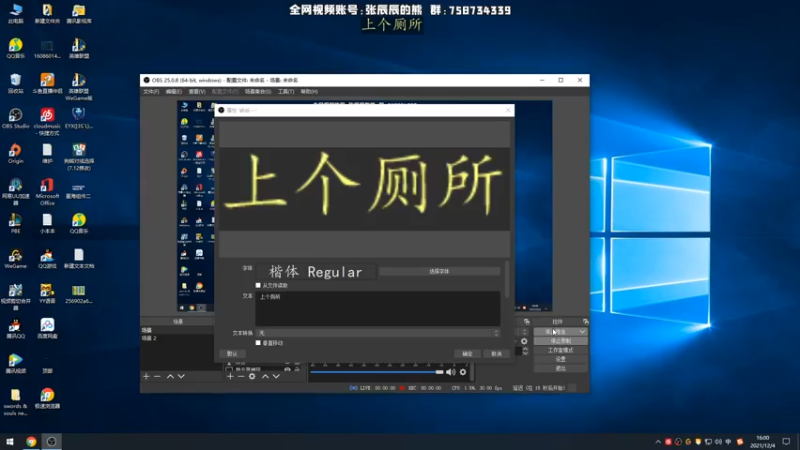Toggle source visibility eye icon
Viewport: 800px width, 450px height.
[x=287, y=369]
